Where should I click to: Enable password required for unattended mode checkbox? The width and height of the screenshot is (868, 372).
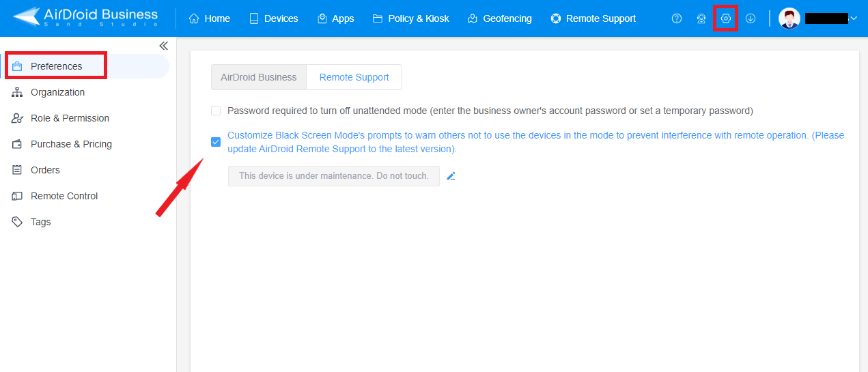click(x=216, y=111)
